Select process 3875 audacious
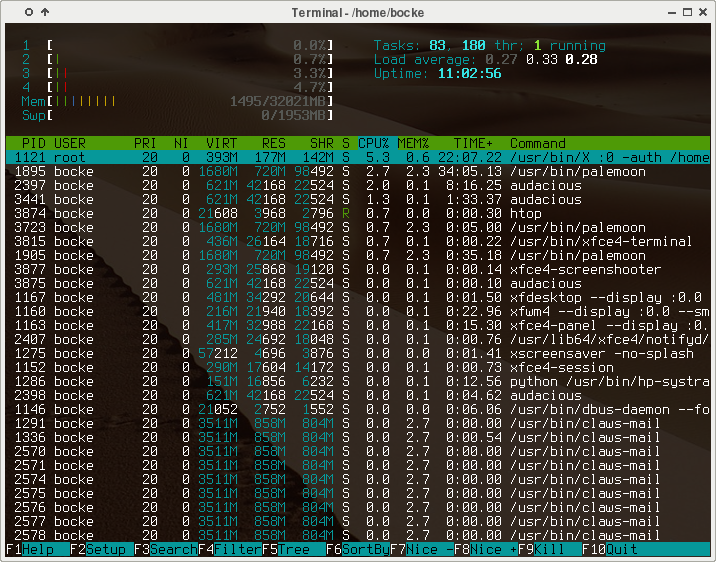The width and height of the screenshot is (716, 562). click(x=358, y=284)
